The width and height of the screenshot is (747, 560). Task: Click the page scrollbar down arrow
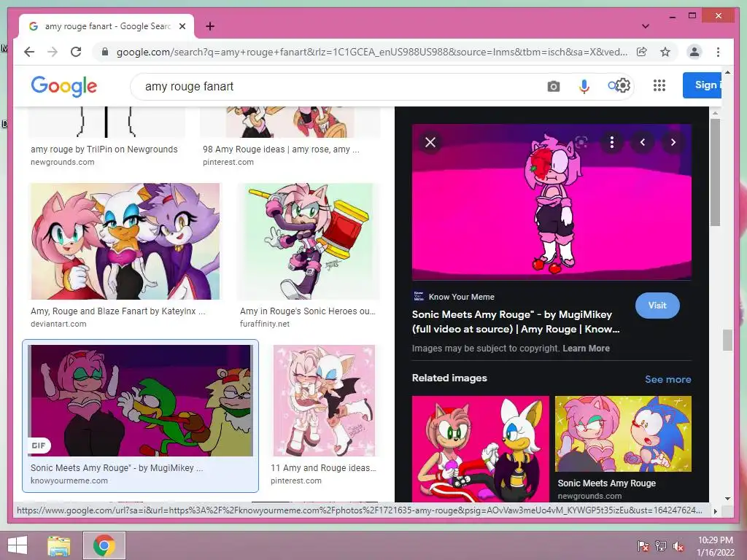point(727,499)
